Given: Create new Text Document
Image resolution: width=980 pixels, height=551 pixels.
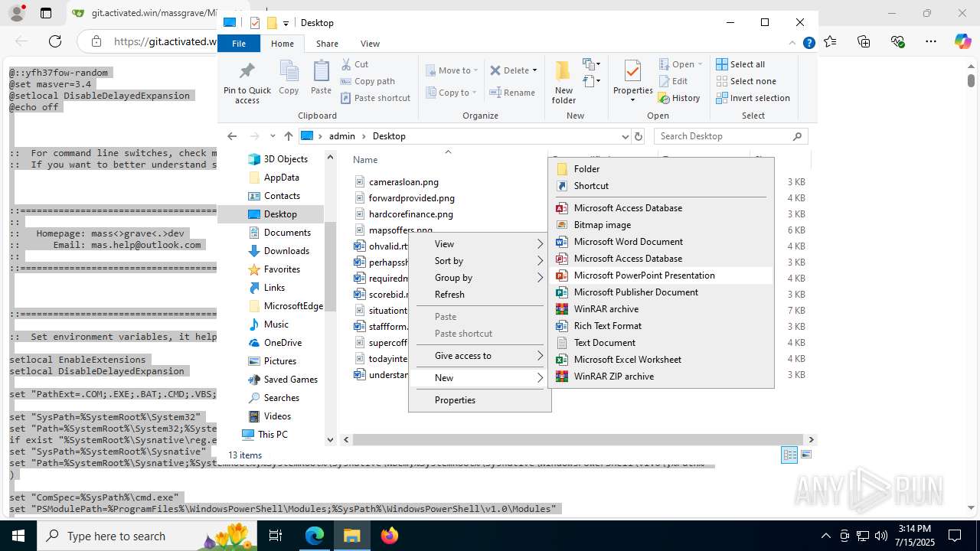Looking at the screenshot, I should pyautogui.click(x=661, y=343).
